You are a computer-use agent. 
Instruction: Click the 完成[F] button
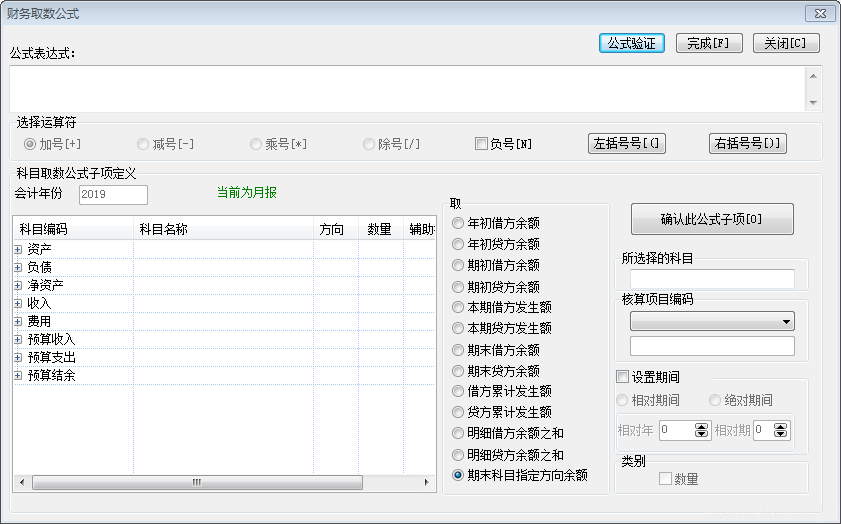(708, 44)
